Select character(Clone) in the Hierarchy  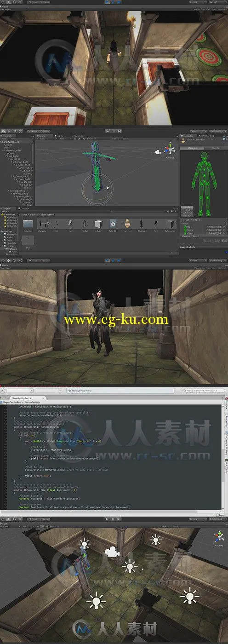pyautogui.click(x=16, y=143)
